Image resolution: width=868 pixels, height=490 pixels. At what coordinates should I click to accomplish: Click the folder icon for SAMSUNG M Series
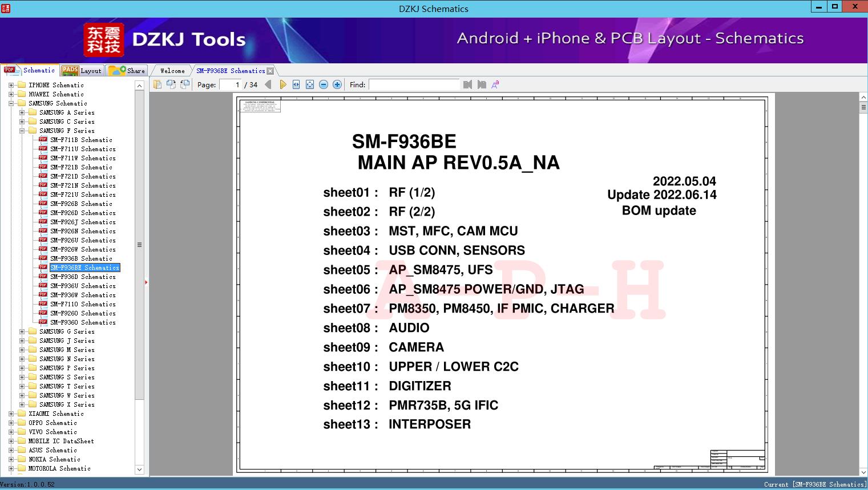(33, 350)
